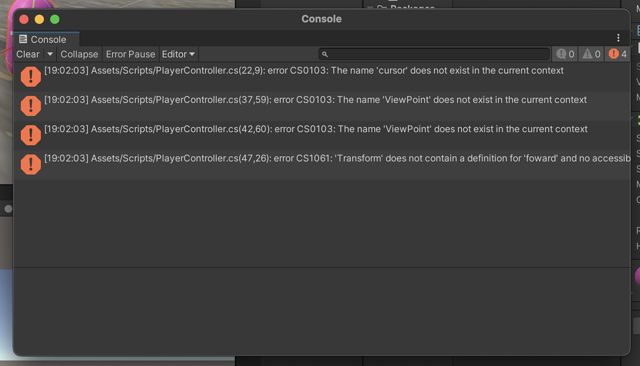The height and width of the screenshot is (366, 640).
Task: Click the Clear button in Console toolbar
Action: 28,54
